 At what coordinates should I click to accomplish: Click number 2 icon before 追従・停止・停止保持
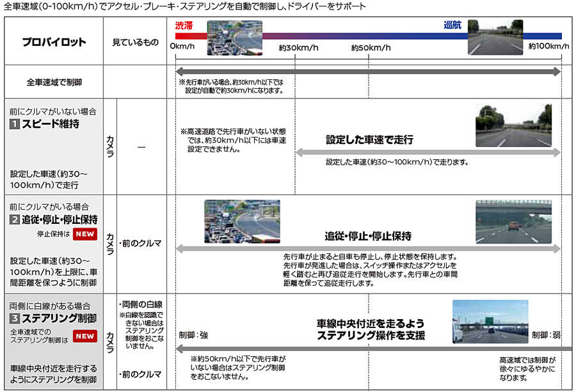[14, 220]
